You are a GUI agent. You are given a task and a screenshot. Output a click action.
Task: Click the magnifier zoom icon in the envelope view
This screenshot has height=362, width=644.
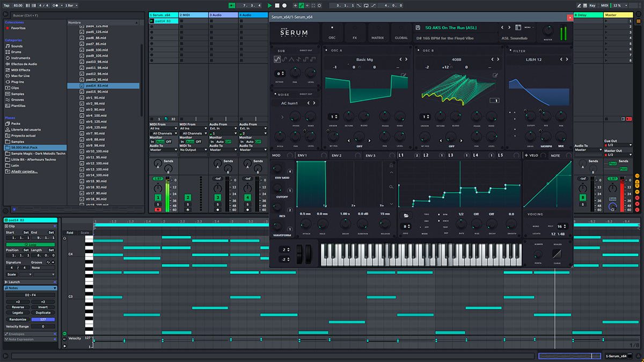coord(392,187)
